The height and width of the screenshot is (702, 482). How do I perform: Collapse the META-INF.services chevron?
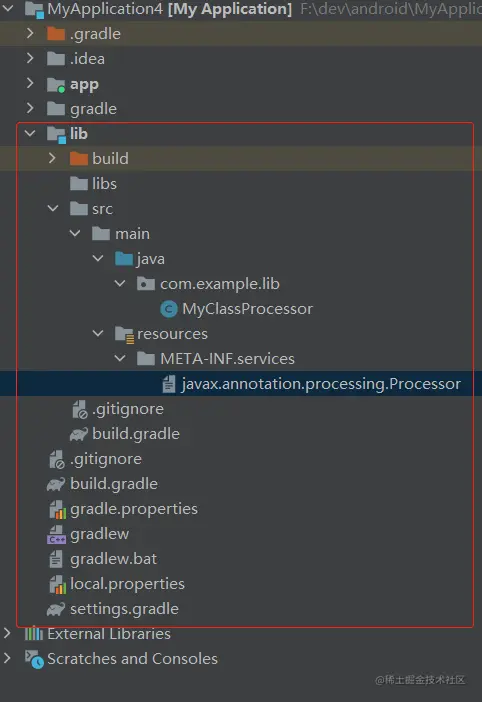120,359
